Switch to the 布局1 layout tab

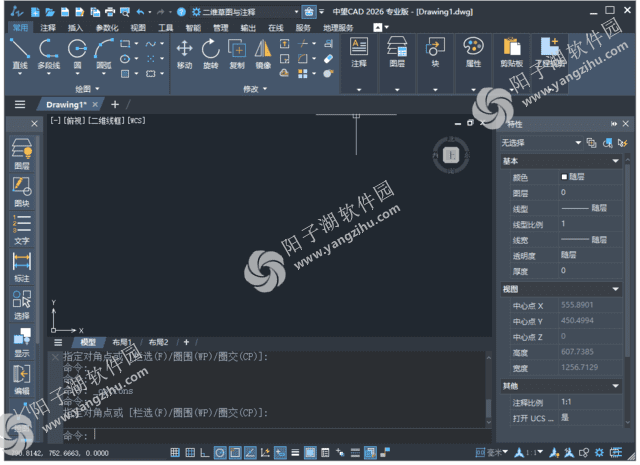tap(122, 342)
